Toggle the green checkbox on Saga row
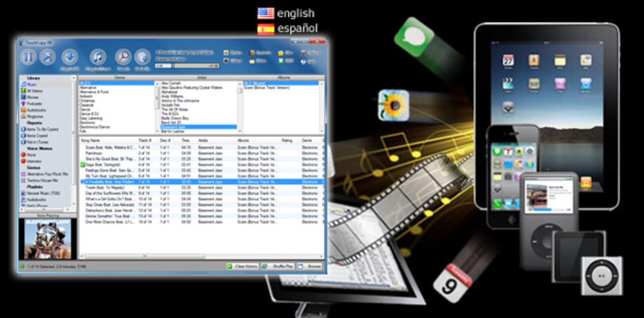 pyautogui.click(x=83, y=165)
